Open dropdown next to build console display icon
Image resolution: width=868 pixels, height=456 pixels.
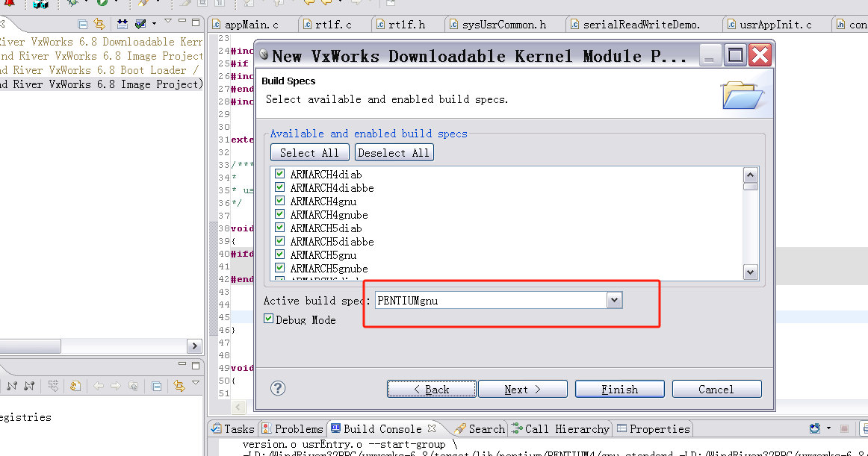click(x=828, y=428)
